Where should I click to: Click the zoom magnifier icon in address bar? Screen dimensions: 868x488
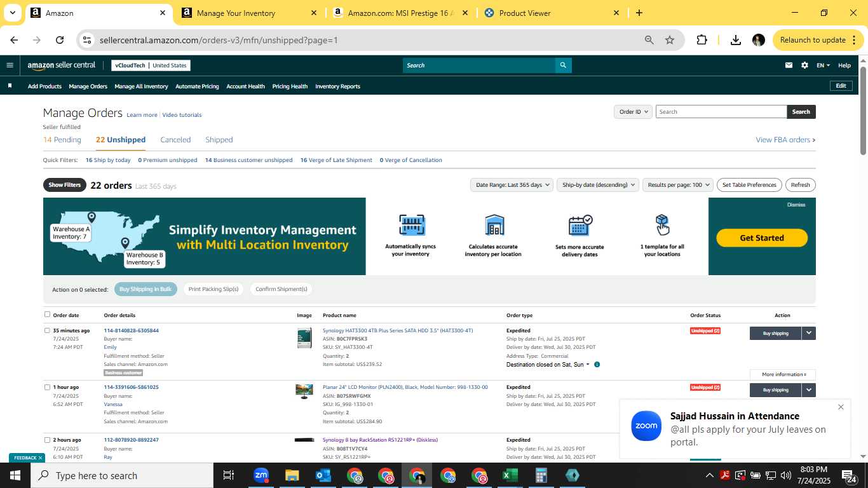[x=649, y=40]
